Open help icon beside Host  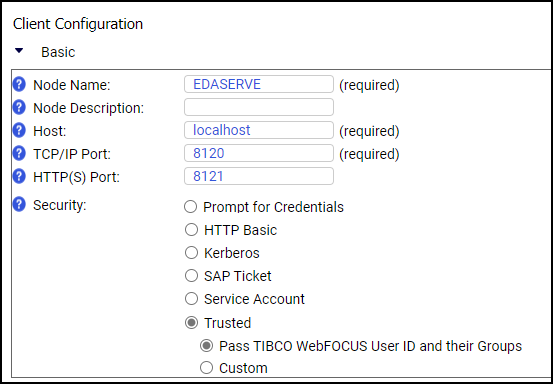(19, 130)
